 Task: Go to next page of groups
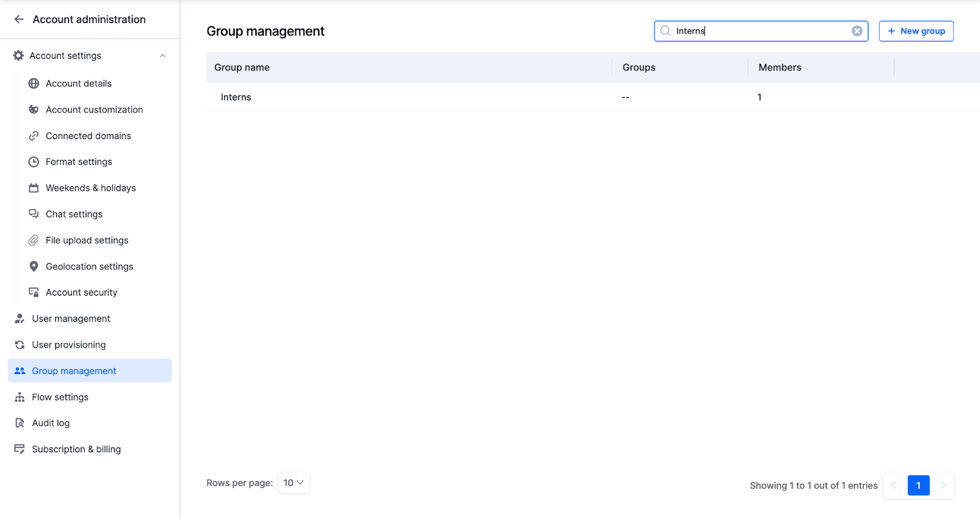943,485
